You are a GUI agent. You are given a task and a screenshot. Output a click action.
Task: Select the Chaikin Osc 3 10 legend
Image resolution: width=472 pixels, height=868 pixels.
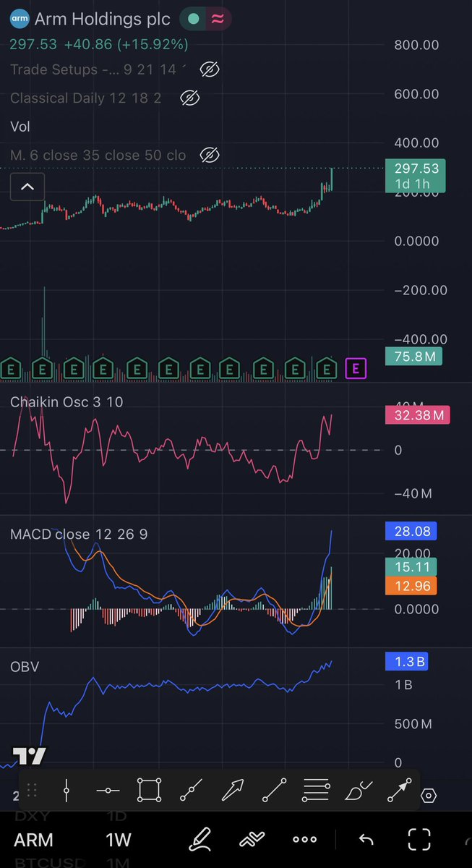click(66, 402)
